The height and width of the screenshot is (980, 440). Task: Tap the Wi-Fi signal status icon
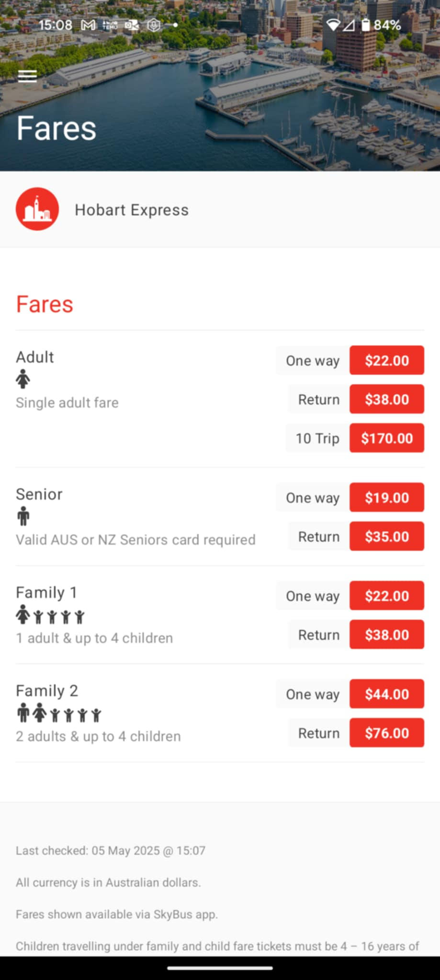(333, 25)
